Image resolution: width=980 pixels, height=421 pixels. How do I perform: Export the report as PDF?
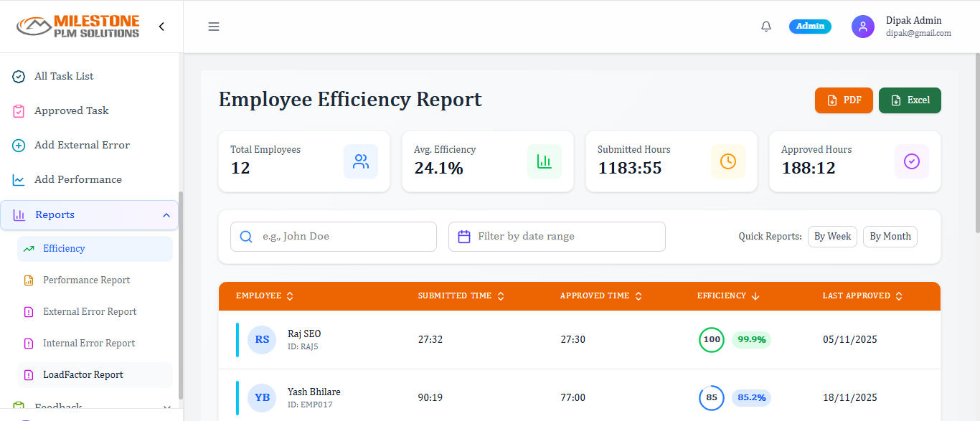[x=844, y=100]
